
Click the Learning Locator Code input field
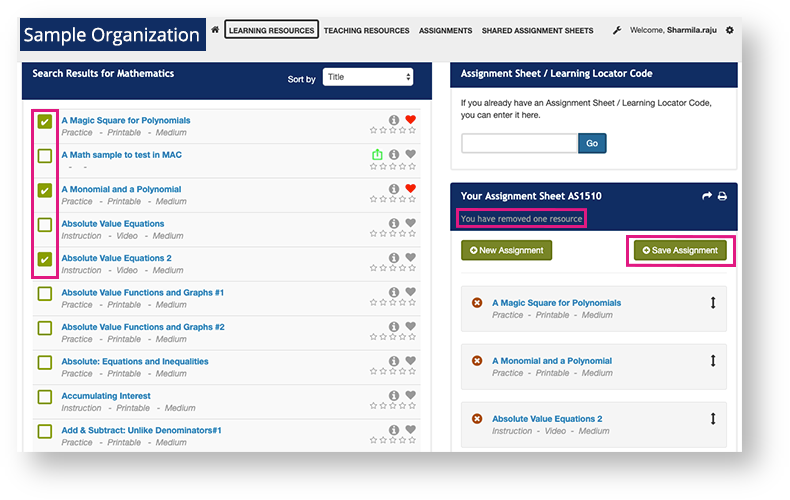pos(519,144)
